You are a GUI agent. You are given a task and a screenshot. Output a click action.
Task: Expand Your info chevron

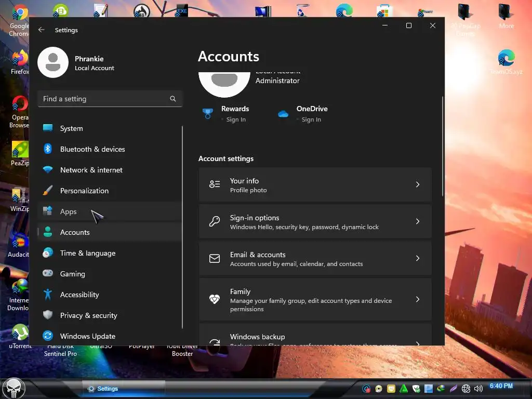tap(418, 184)
